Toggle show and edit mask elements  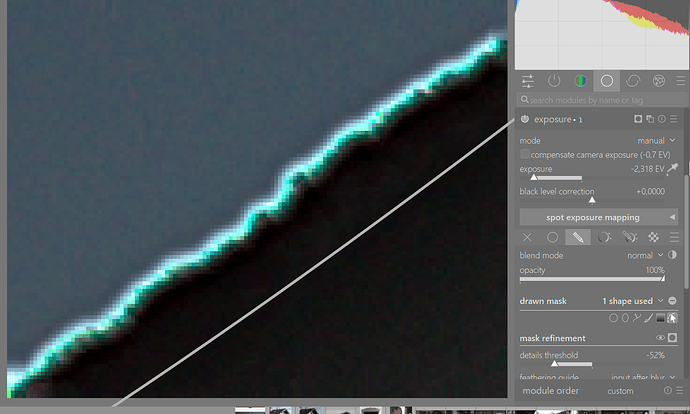(672, 318)
